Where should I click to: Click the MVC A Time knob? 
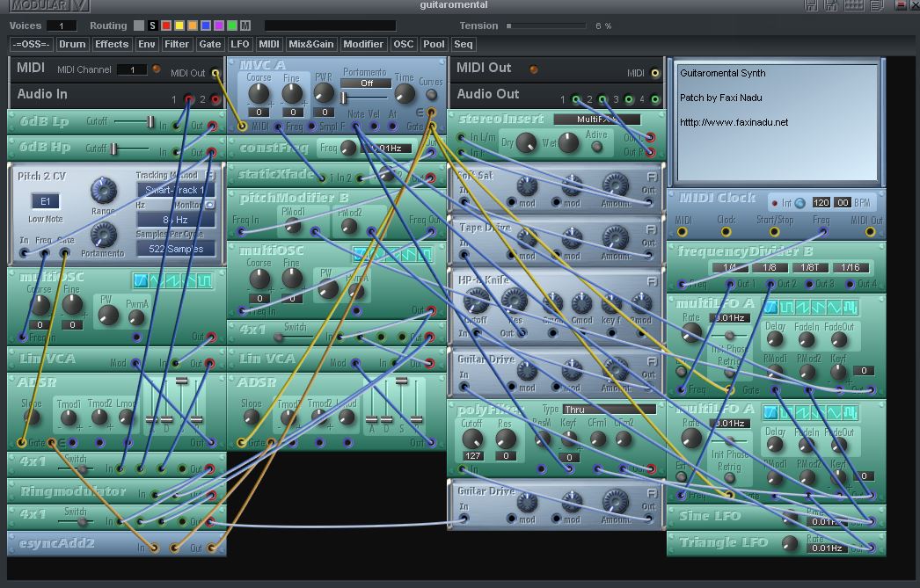pos(405,93)
